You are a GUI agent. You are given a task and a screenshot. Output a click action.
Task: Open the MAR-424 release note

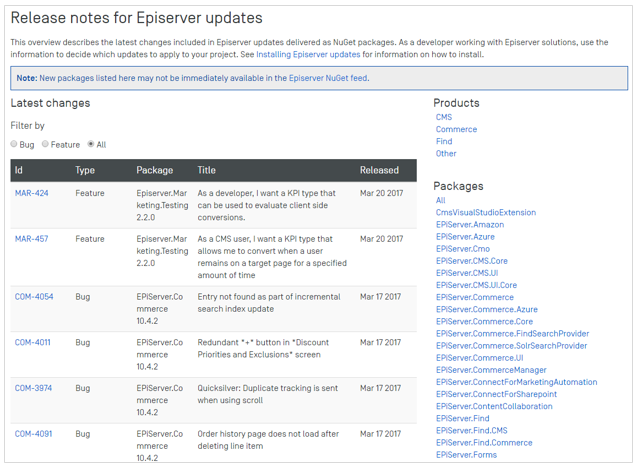[x=32, y=194]
